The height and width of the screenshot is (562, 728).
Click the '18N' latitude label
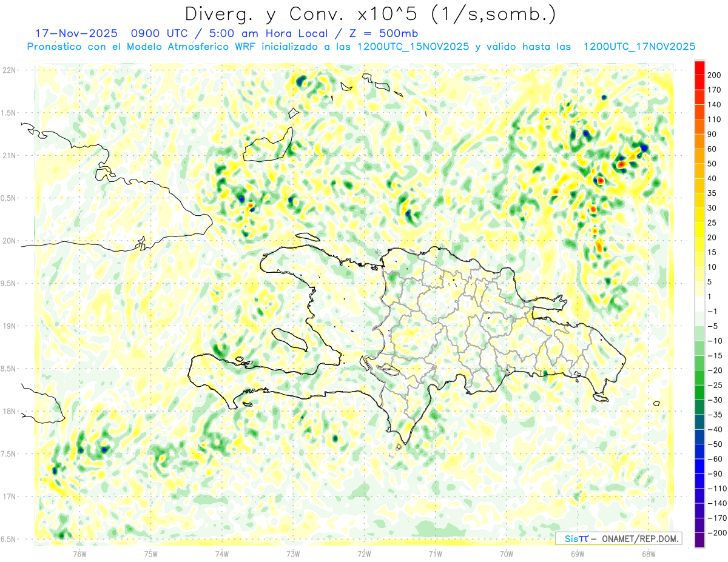tap(9, 411)
